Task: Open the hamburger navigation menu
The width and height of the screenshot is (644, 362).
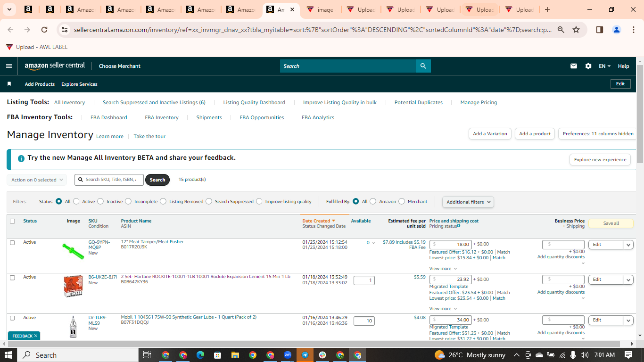Action: (8, 66)
